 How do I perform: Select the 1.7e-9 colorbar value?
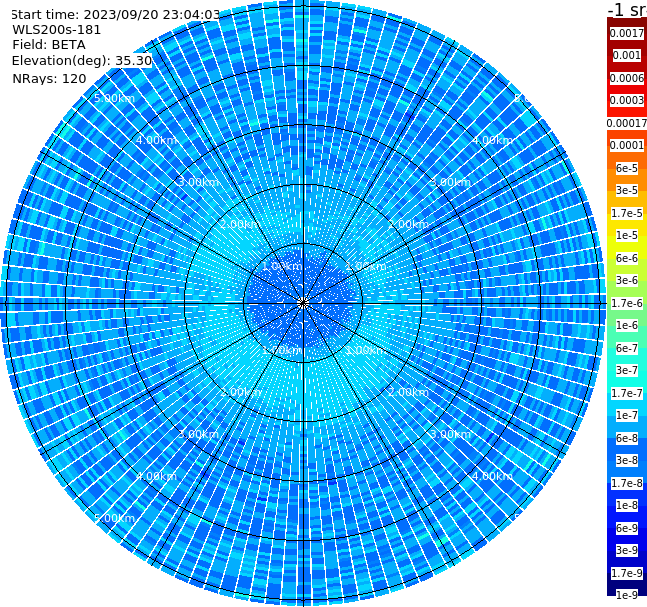[627, 573]
